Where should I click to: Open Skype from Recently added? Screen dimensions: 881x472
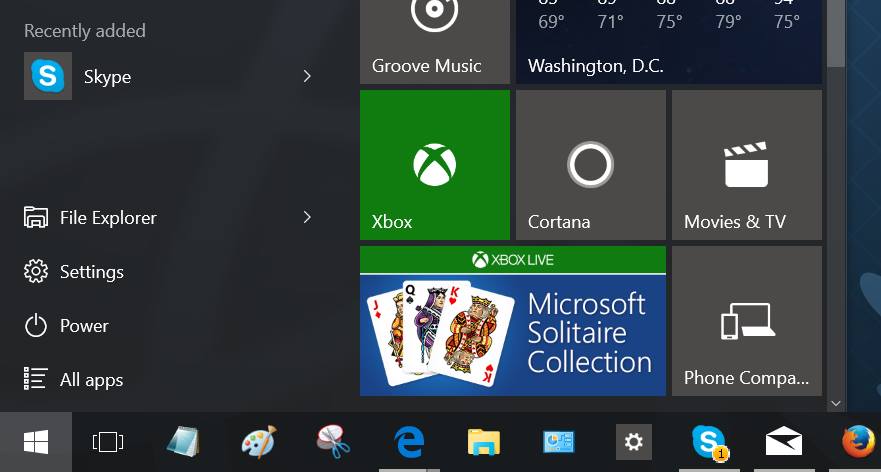tap(169, 76)
